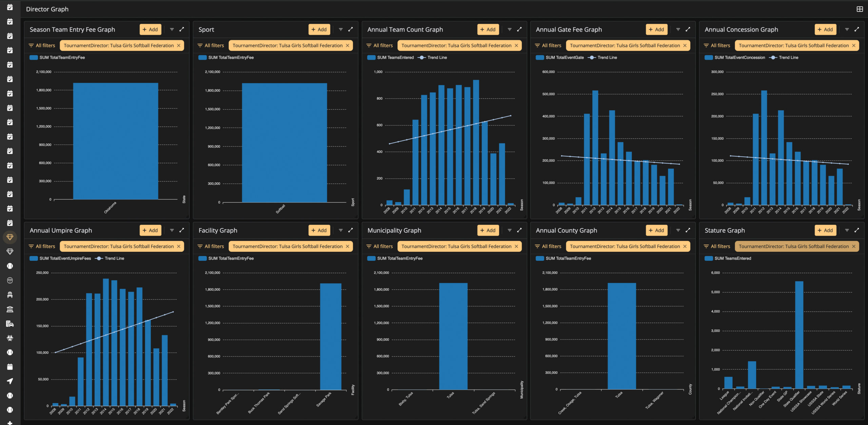Viewport: 868px width, 425px height.
Task: Toggle the SUM TotalEventUmpireFees legend series
Action: click(x=60, y=258)
